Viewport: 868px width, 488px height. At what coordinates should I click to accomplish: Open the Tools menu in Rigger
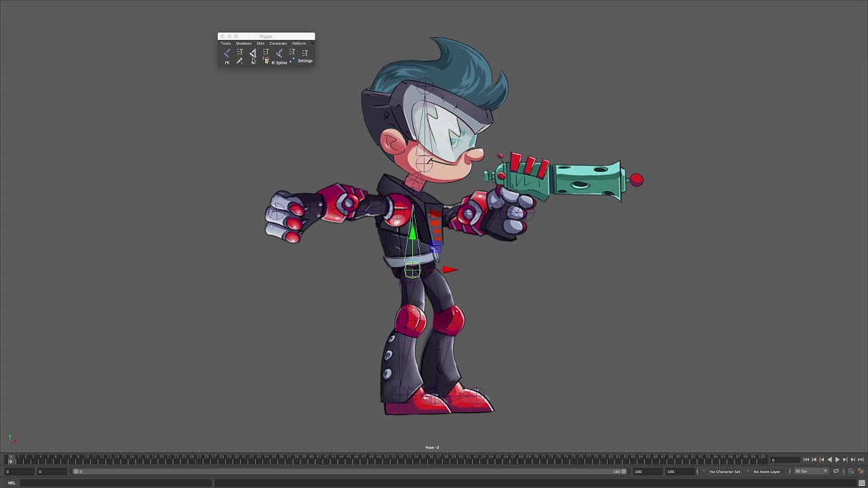click(226, 43)
